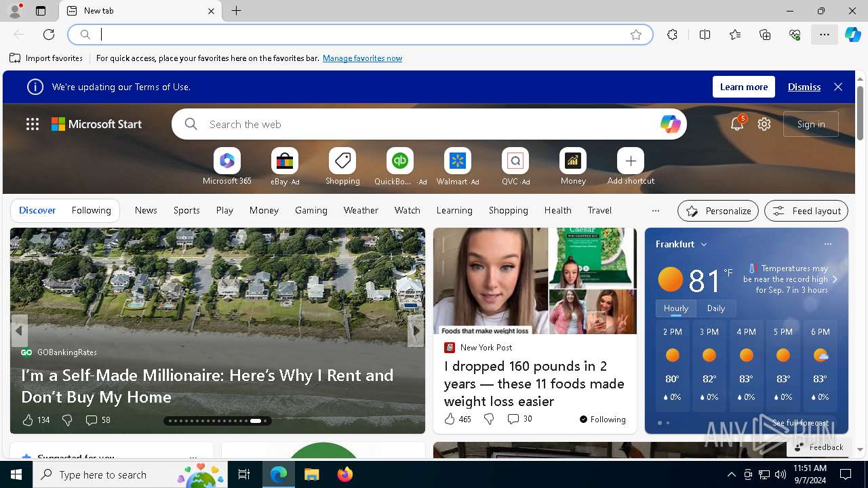
Task: Open the Collections icon
Action: 765,35
